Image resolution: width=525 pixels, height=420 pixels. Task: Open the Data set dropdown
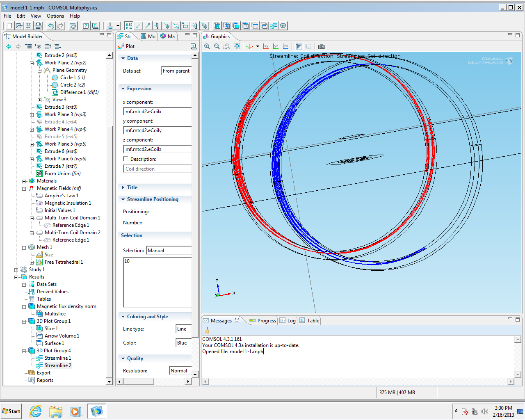click(x=176, y=71)
